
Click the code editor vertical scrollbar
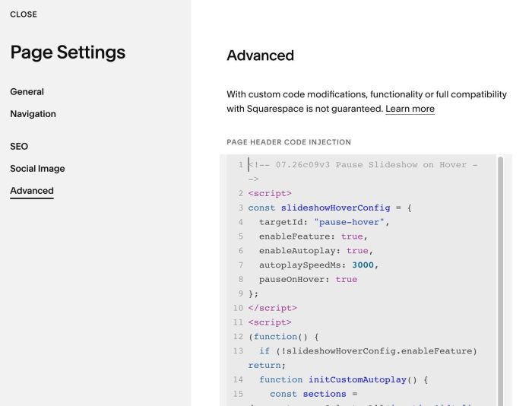[500, 281]
